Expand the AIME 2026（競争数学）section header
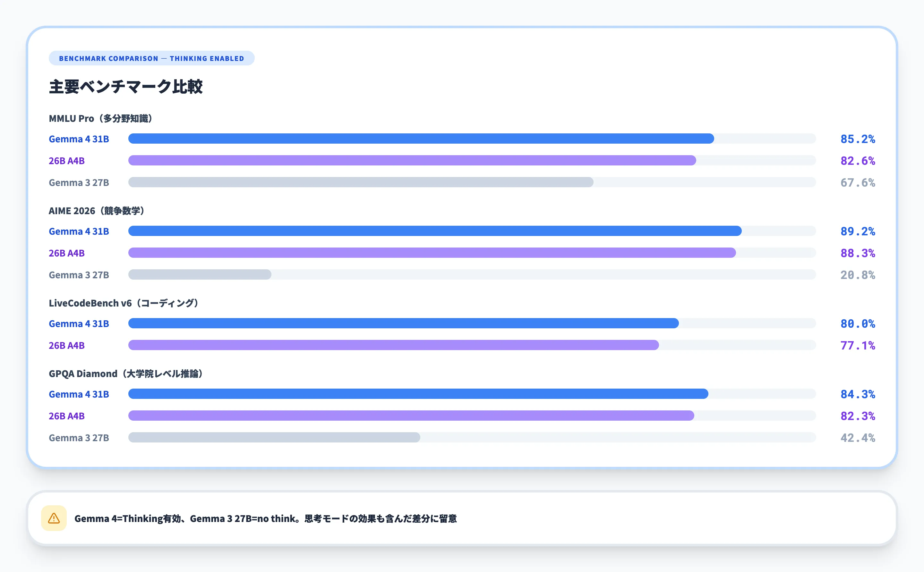The width and height of the screenshot is (924, 572). pyautogui.click(x=96, y=210)
